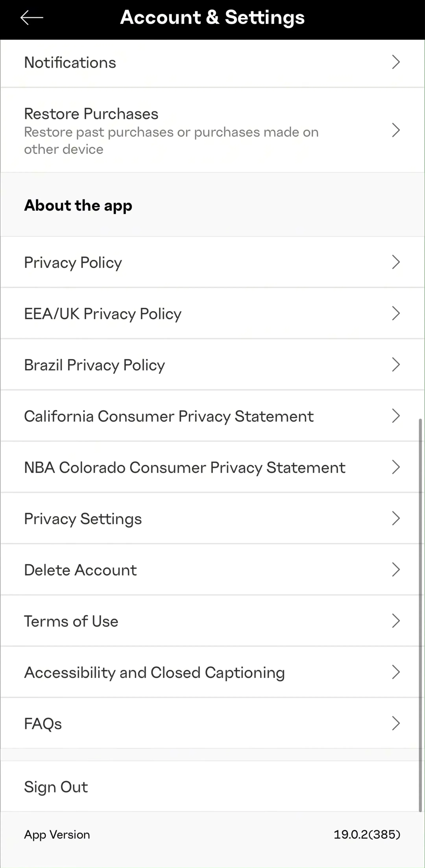This screenshot has height=868, width=425.
Task: Open Restore Purchases menu item
Action: click(212, 130)
